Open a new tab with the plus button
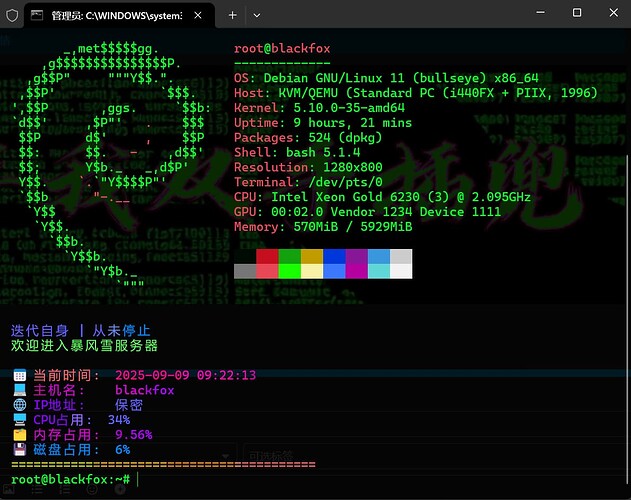The width and height of the screenshot is (631, 500). (233, 15)
